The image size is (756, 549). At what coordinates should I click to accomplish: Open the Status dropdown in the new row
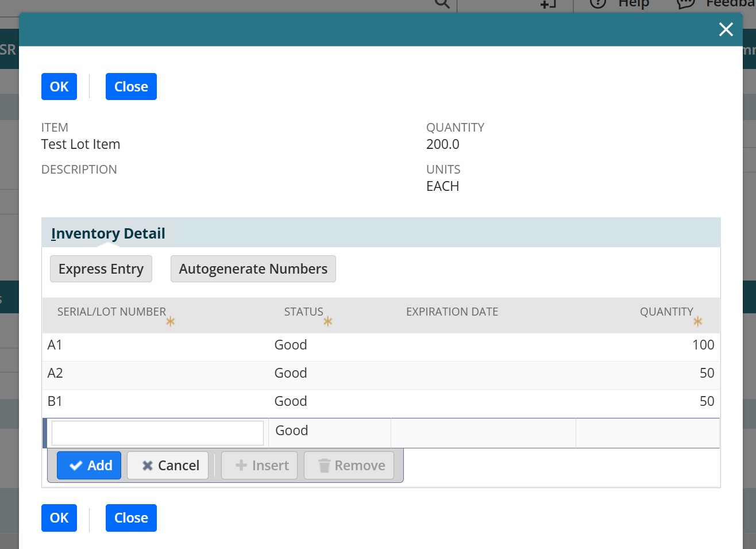coord(329,431)
